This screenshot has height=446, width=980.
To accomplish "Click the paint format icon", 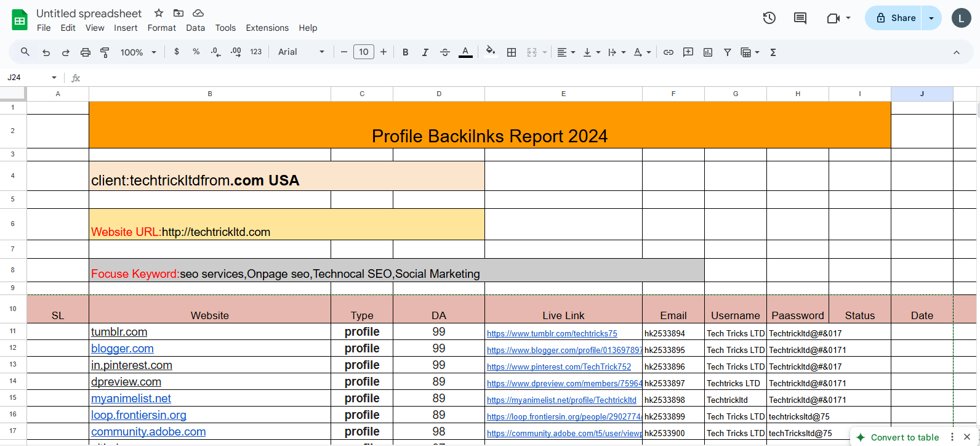I will tap(105, 52).
